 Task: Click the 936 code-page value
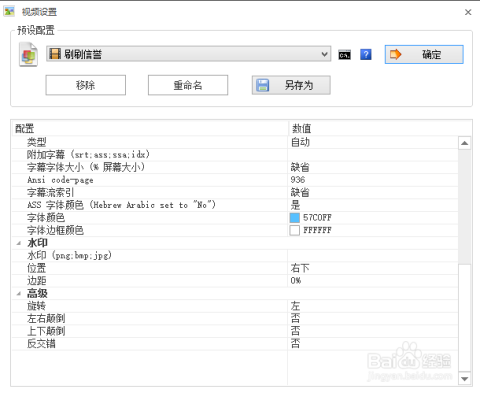[298, 180]
